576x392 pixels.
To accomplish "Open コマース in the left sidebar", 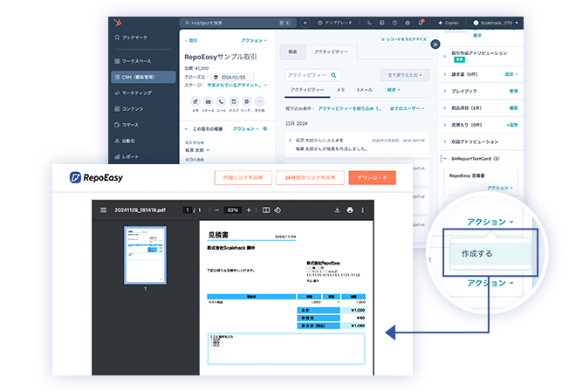I will pyautogui.click(x=127, y=125).
